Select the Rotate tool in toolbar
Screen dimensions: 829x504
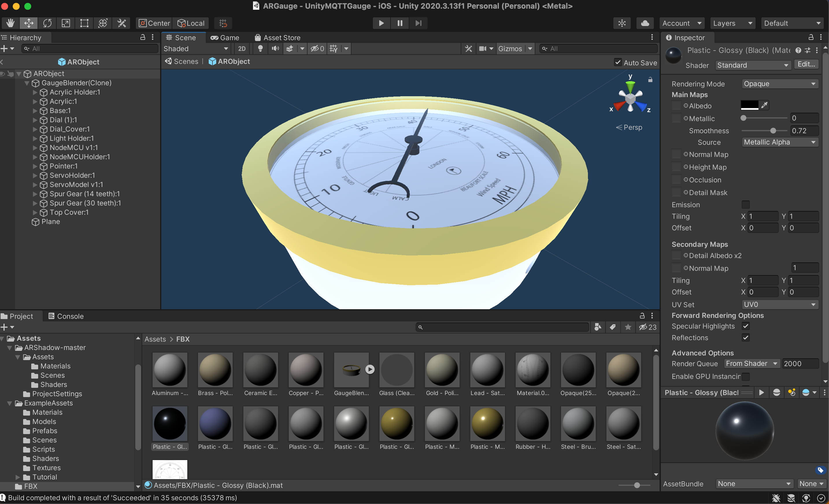47,23
